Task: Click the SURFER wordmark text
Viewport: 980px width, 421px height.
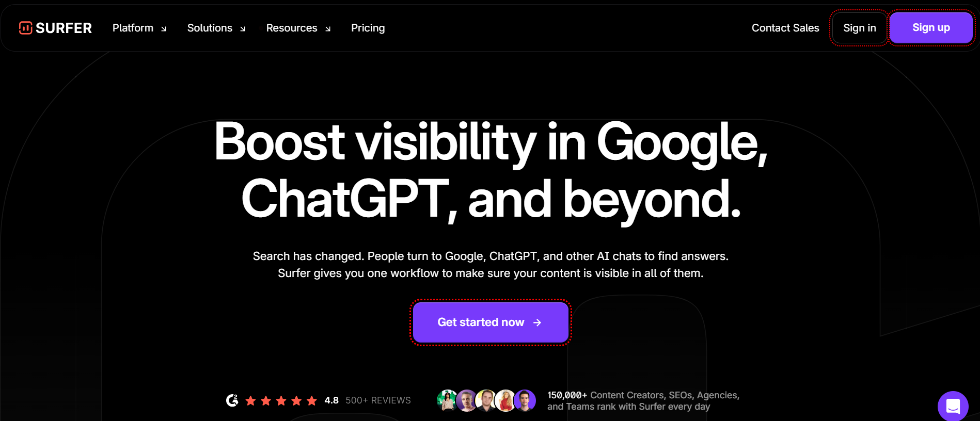Action: tap(64, 28)
